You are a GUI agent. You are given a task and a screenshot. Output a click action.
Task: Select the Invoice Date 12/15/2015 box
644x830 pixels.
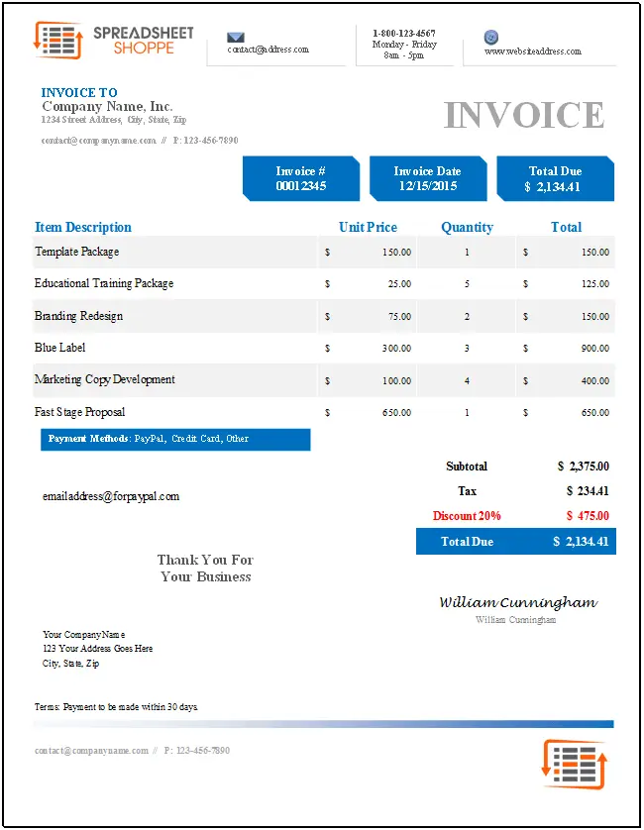pyautogui.click(x=428, y=178)
